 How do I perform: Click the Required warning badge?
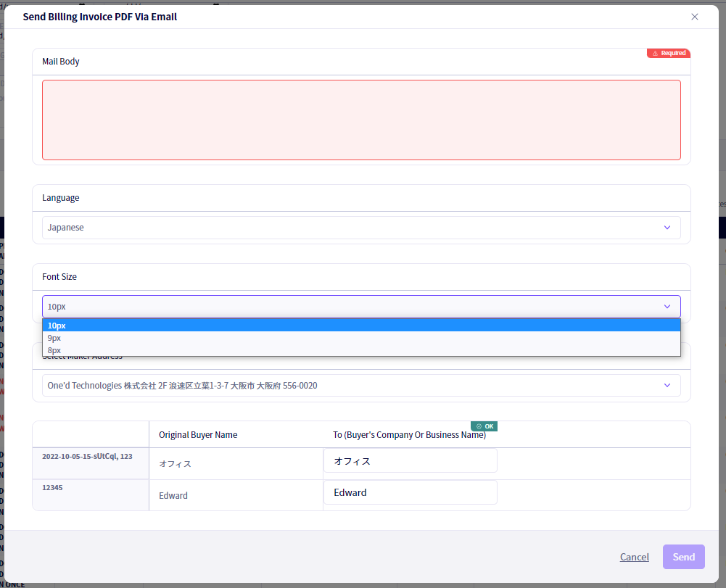point(669,53)
